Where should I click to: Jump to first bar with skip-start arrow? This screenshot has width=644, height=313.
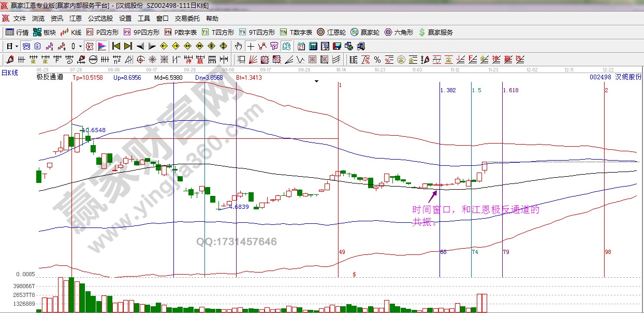116,46
